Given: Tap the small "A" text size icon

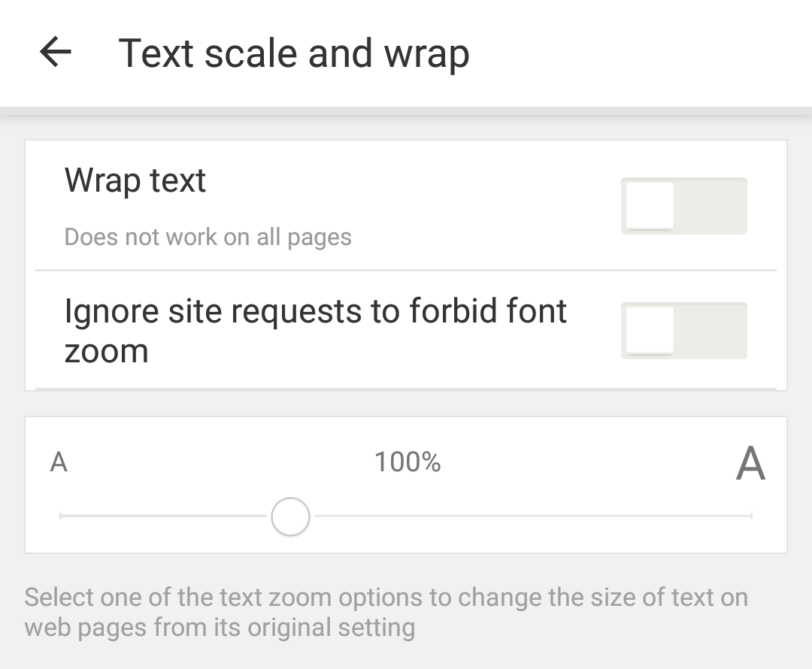Looking at the screenshot, I should coord(59,462).
